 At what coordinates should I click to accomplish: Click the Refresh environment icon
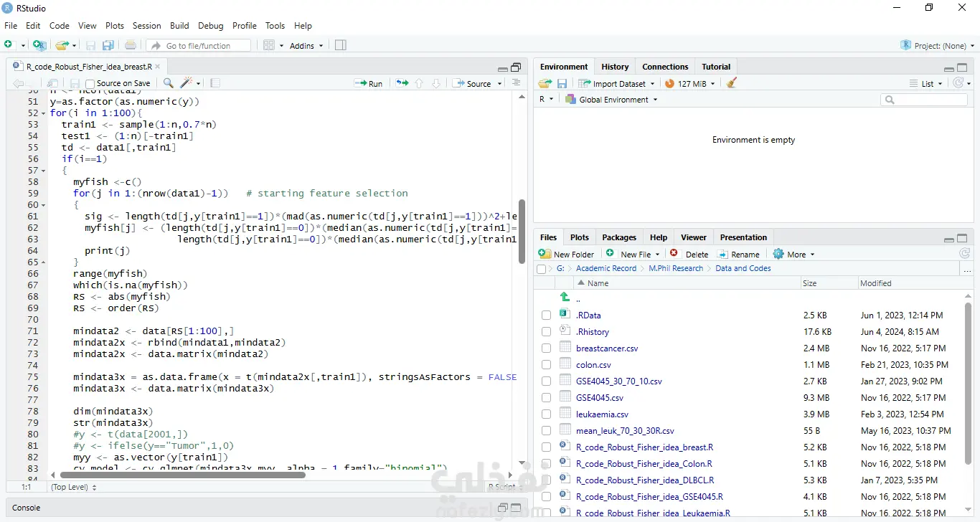coord(958,83)
